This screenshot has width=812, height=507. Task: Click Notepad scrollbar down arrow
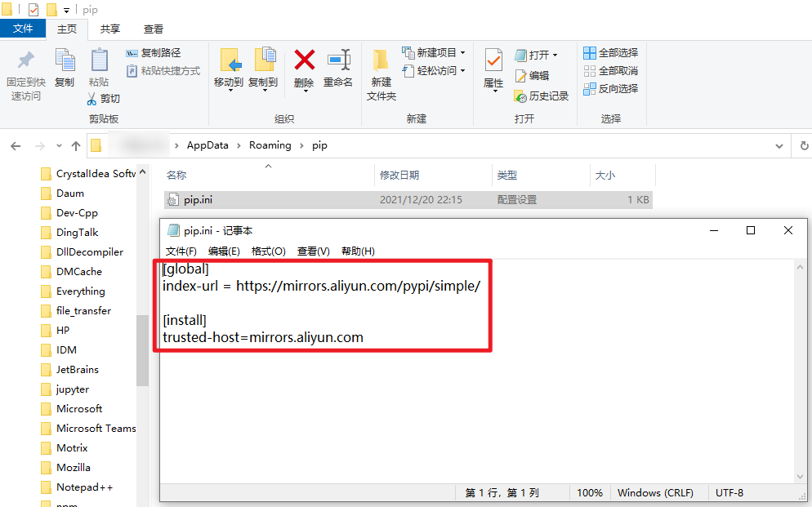click(800, 477)
